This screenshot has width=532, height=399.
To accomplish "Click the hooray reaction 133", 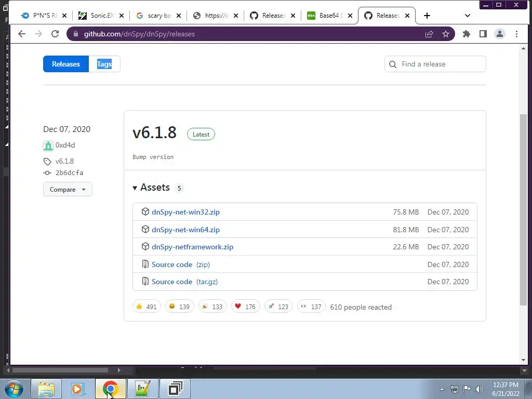I will click(x=212, y=307).
